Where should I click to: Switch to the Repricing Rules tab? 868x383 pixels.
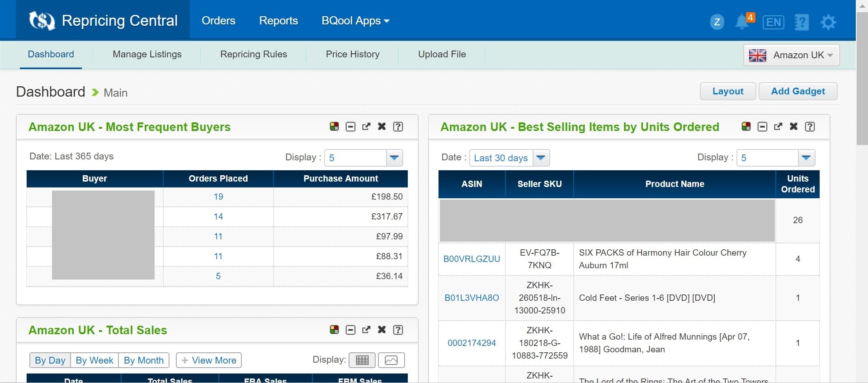(x=254, y=54)
